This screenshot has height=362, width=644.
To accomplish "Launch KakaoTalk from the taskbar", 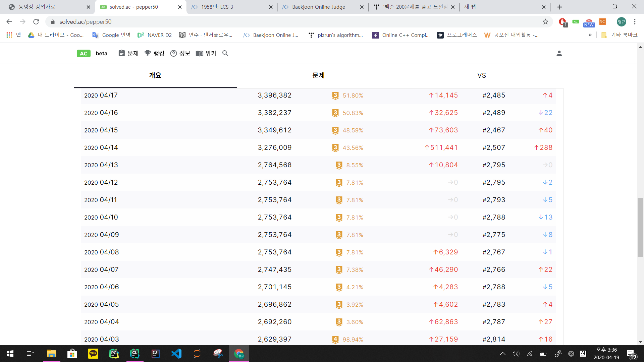I will point(93,354).
